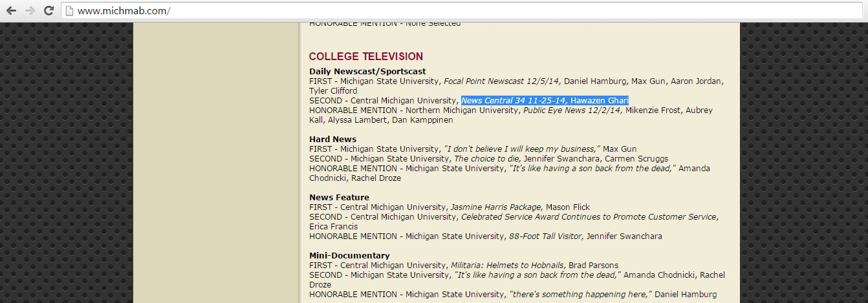Click 88-Foot Tall Visitor title
This screenshot has height=303, width=868.
(x=545, y=236)
